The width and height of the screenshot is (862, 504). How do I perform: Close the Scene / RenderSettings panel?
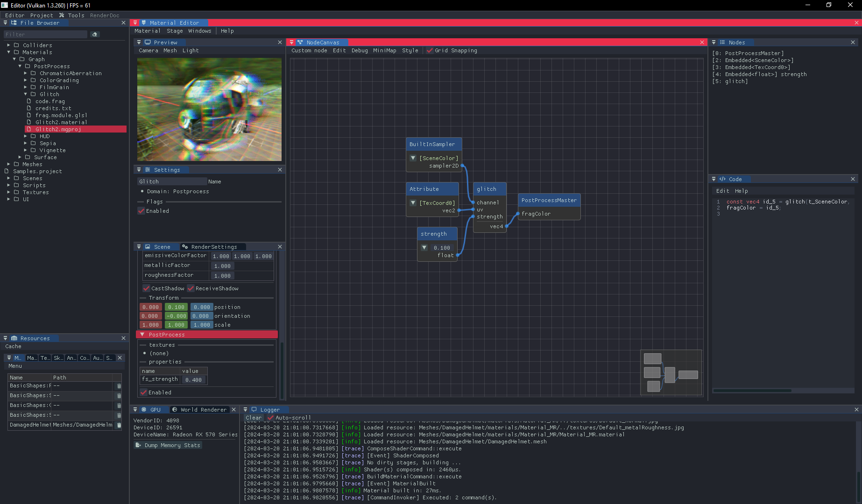click(x=280, y=247)
